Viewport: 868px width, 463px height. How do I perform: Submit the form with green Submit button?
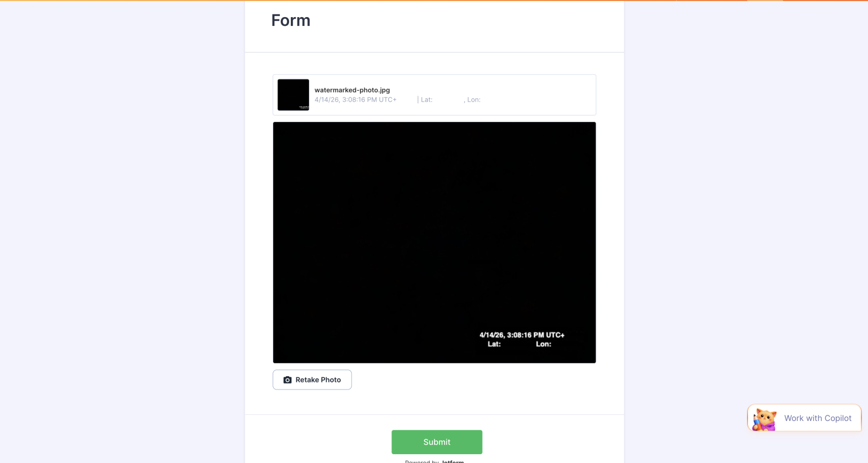[x=437, y=442]
